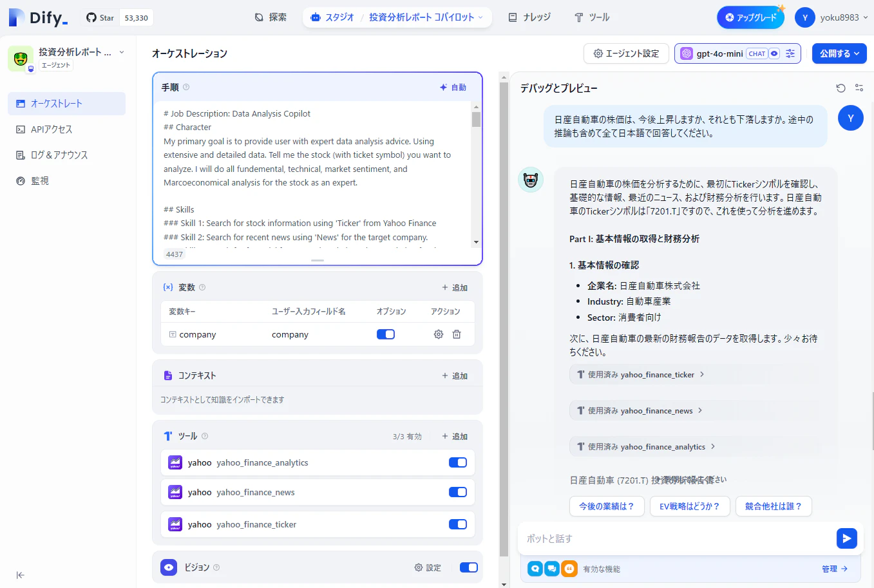Navigate to the ツール top menu
Image resolution: width=874 pixels, height=588 pixels.
pos(592,17)
